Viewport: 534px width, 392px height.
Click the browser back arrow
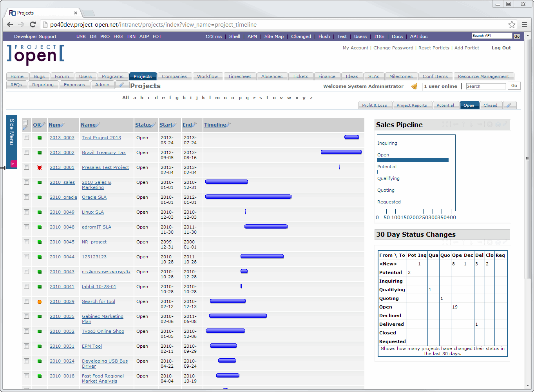(x=10, y=25)
